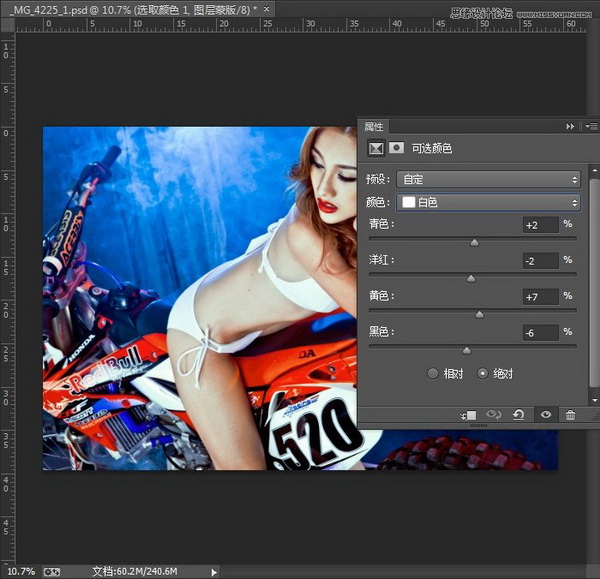Collapse the Properties panel with double arrows
The image size is (600, 579).
pos(570,127)
